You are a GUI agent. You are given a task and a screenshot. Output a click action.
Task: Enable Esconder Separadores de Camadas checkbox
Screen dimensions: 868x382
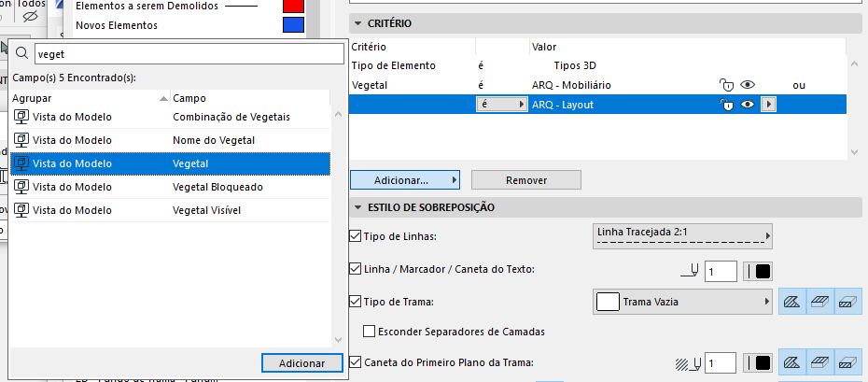point(370,332)
